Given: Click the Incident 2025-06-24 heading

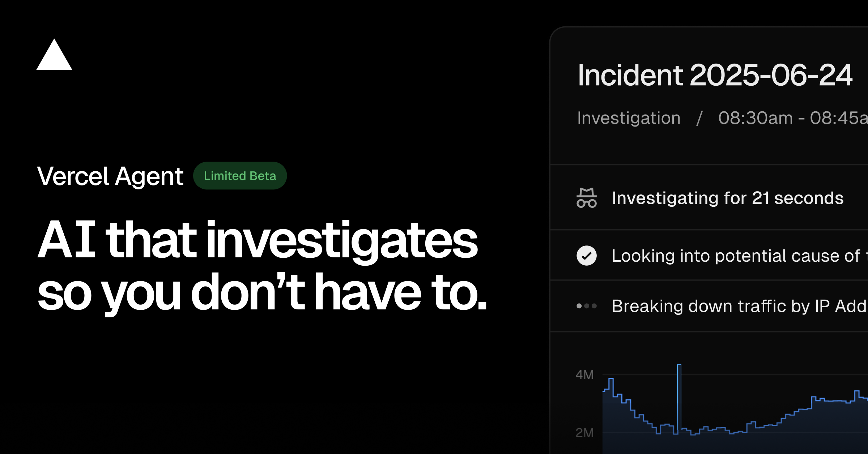Looking at the screenshot, I should 715,75.
